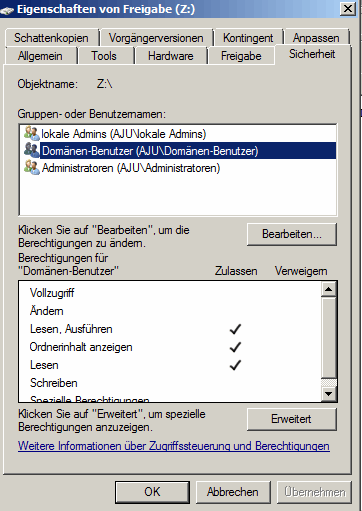
Task: Click the Bearbeiten... button
Action: [292, 234]
